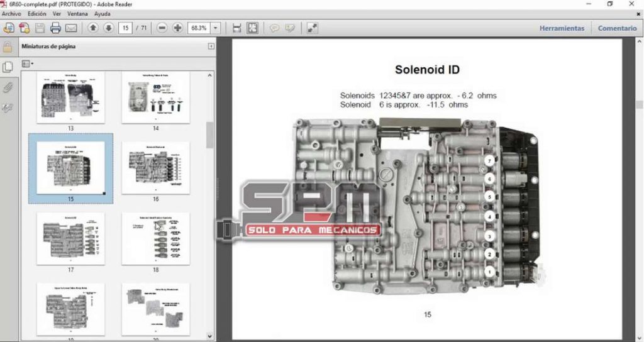644x342 pixels.
Task: Select page 18 thumbnail
Action: coord(156,238)
